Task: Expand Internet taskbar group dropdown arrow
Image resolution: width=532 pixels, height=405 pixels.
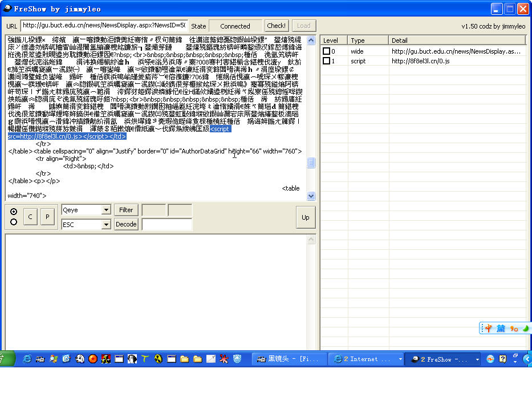Action: pos(400,359)
